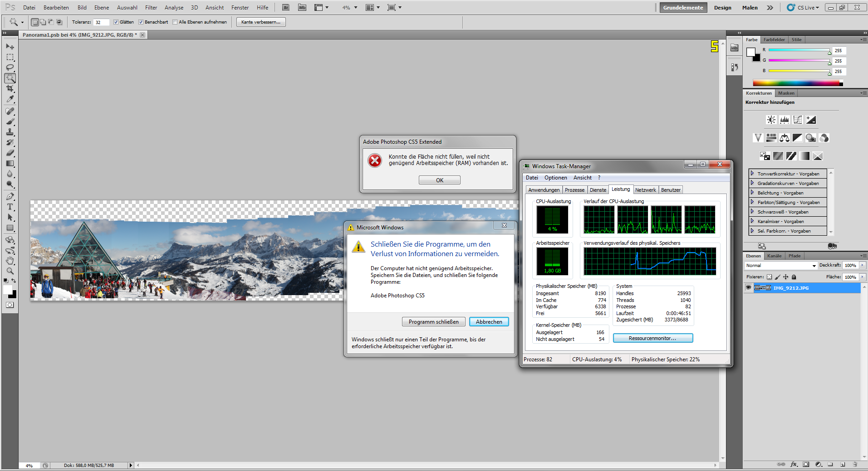868x471 pixels.
Task: Switch to the Kanäle tab
Action: [775, 256]
